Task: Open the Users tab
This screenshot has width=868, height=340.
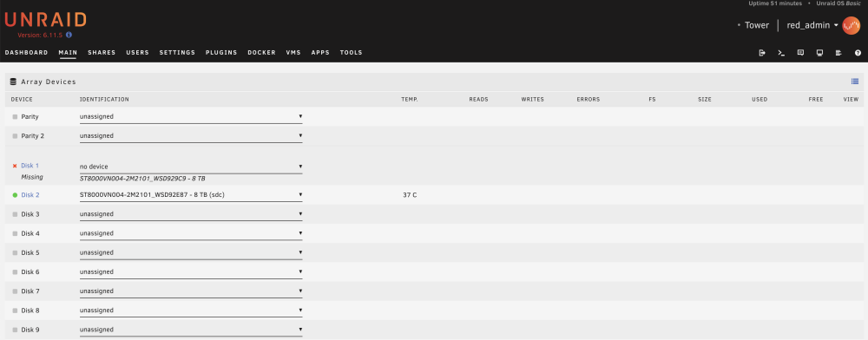Action: coord(138,53)
